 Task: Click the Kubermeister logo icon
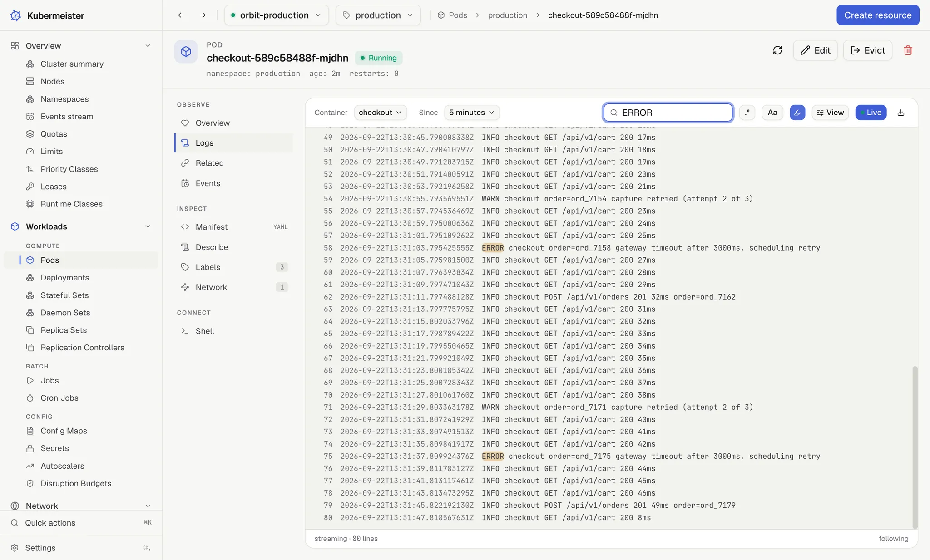(x=15, y=15)
